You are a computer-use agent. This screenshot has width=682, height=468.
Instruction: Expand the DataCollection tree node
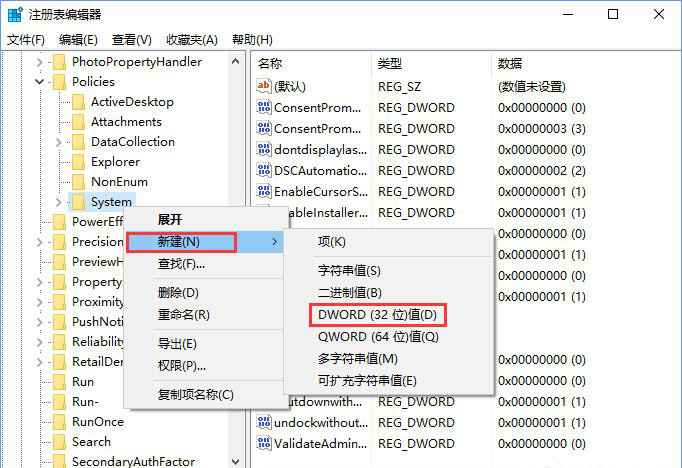coord(59,142)
